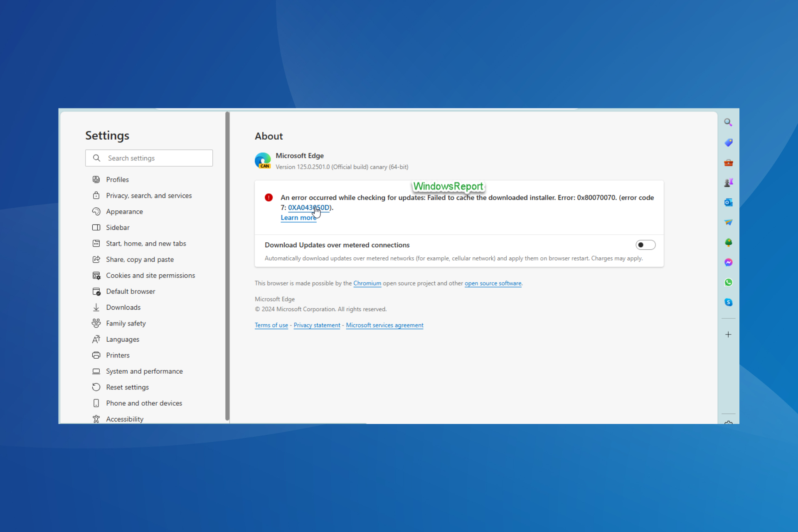Open Share, copy and paste settings

click(x=140, y=259)
